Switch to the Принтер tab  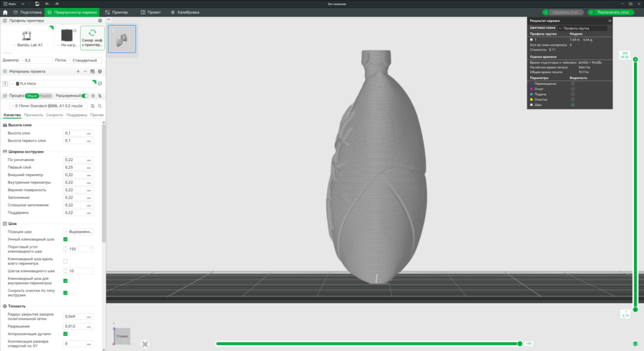coord(117,12)
